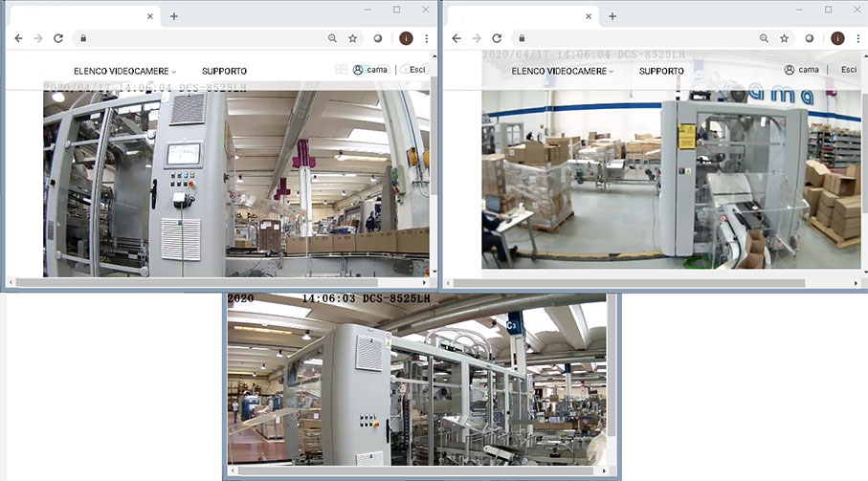Image resolution: width=868 pixels, height=481 pixels.
Task: Close the current tab in the left browser window
Action: point(150,16)
